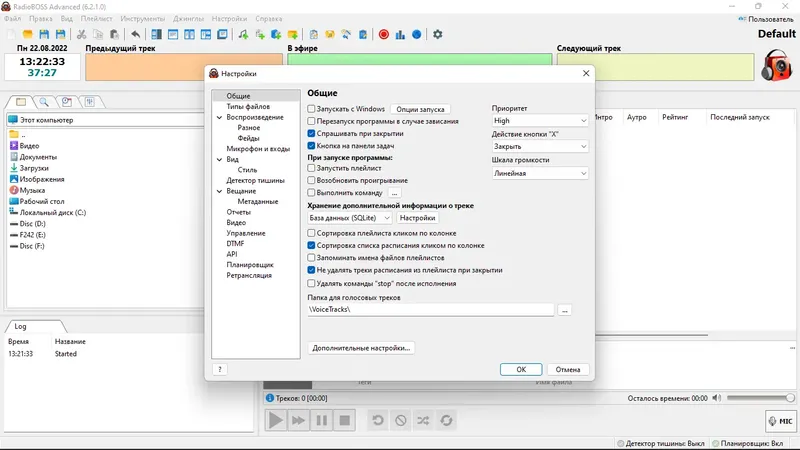Select 'Типы файлов' in settings tree
Image resolution: width=800 pixels, height=450 pixels.
click(248, 107)
